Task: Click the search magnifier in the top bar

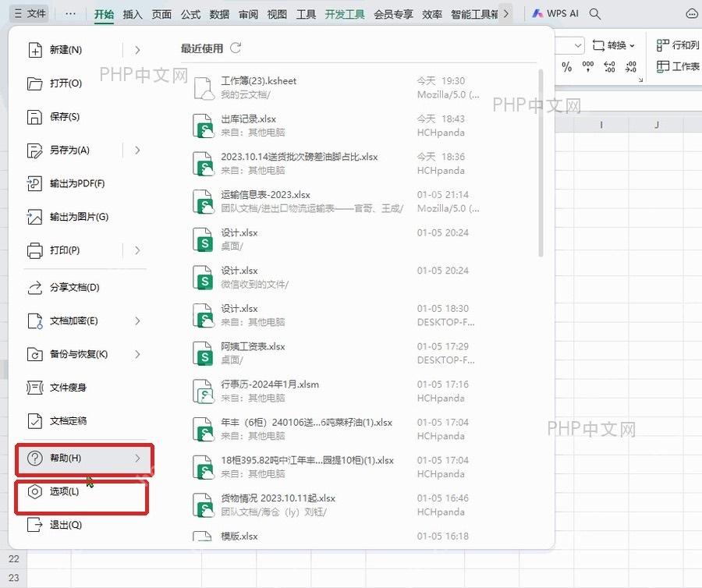Action: coord(595,14)
